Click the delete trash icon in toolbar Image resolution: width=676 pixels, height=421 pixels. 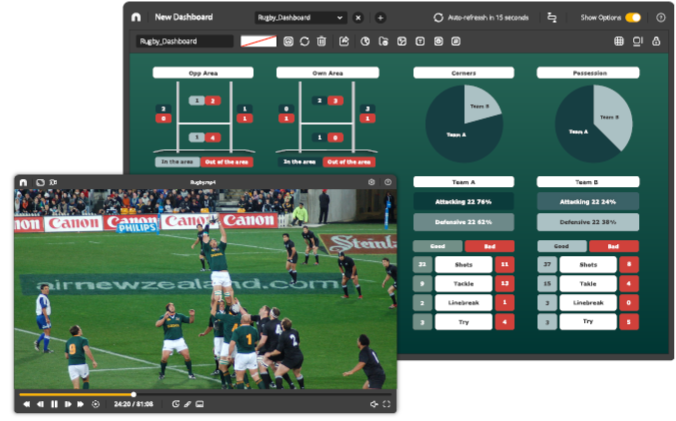click(x=321, y=42)
